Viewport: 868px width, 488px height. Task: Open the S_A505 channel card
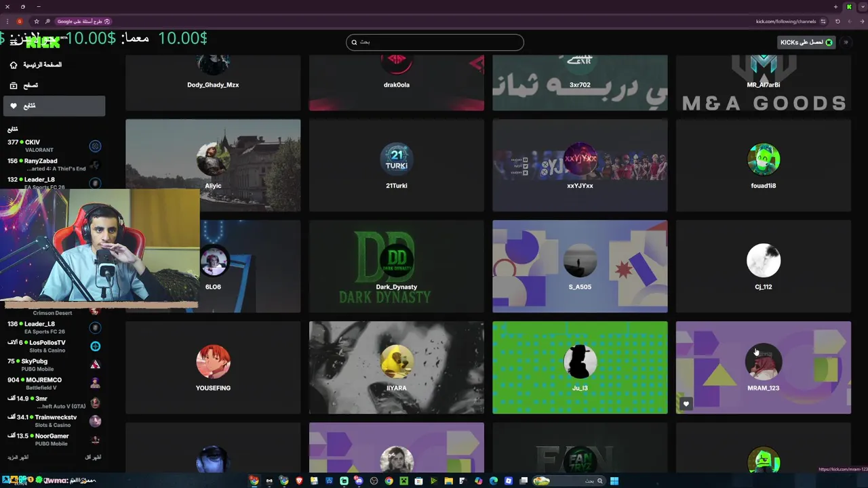tap(580, 266)
